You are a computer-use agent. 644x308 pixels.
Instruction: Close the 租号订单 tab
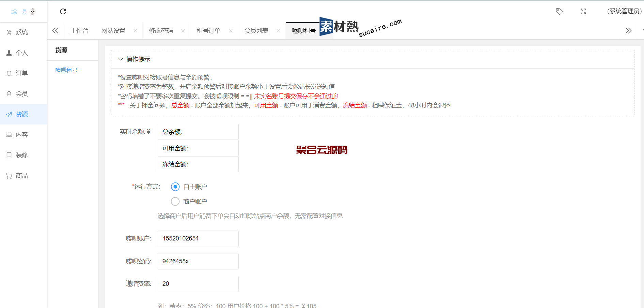(231, 31)
